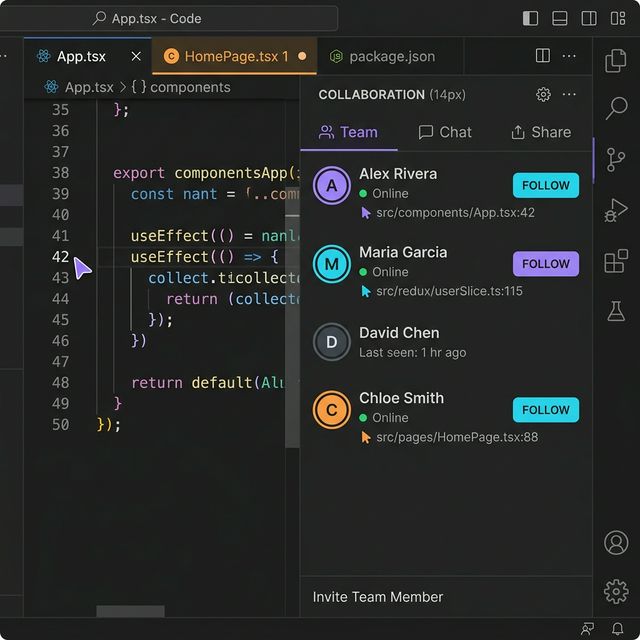This screenshot has width=640, height=640.
Task: Click the feedback icon beside the bell
Action: (x=587, y=629)
